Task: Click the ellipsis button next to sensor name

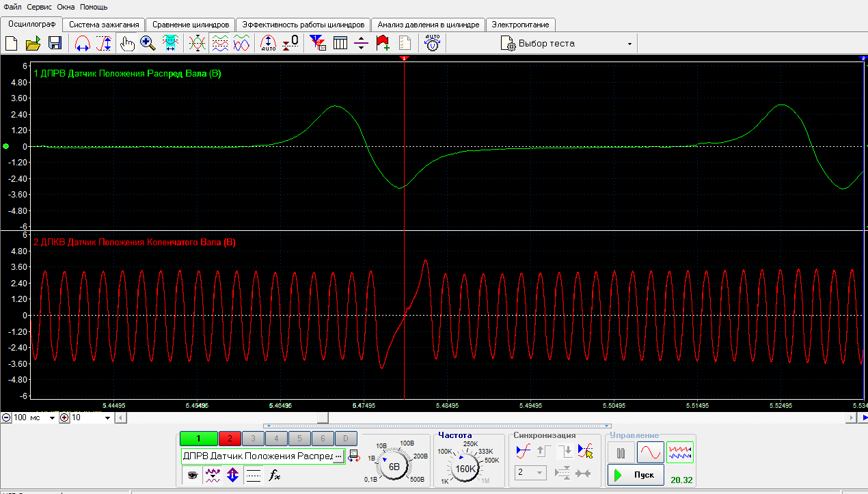Action: pos(338,456)
